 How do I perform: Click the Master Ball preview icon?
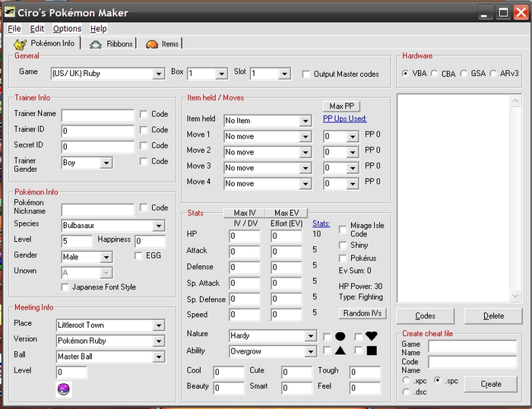(x=63, y=389)
